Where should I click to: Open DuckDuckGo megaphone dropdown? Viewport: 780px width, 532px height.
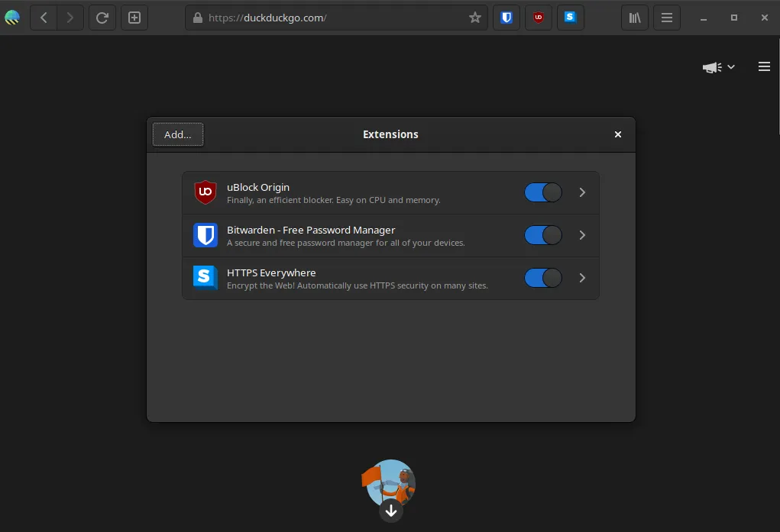[718, 67]
